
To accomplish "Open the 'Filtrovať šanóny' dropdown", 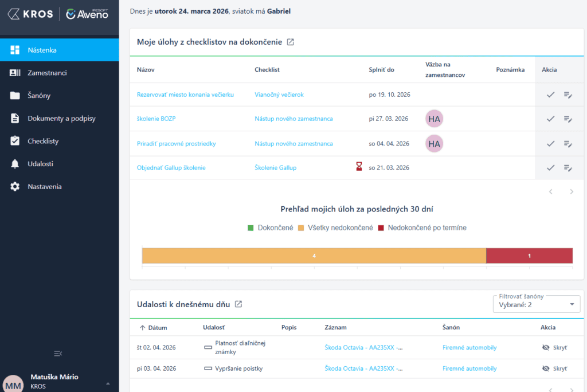I will point(536,305).
